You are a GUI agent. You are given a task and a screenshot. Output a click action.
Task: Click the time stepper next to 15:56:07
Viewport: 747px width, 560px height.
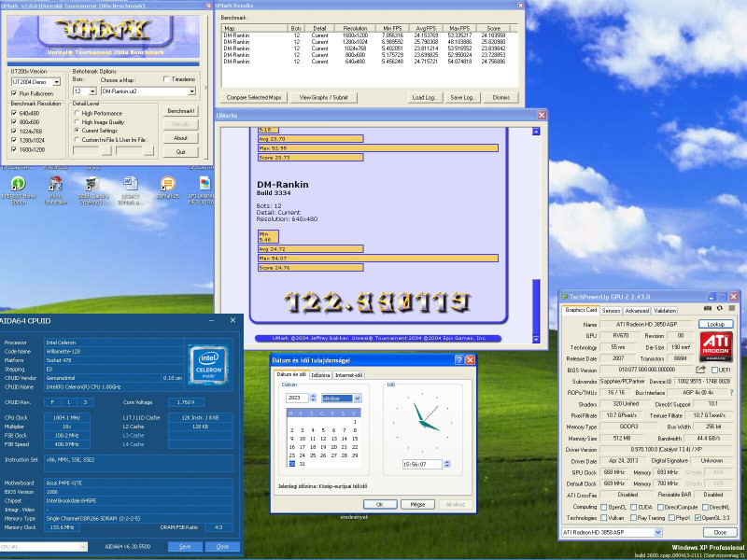pos(447,464)
